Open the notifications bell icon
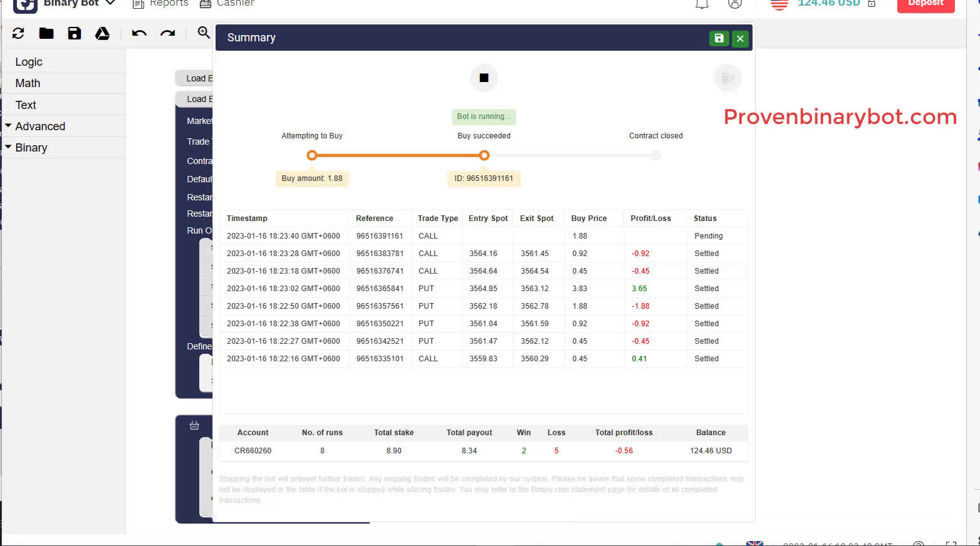980x546 pixels. [702, 4]
